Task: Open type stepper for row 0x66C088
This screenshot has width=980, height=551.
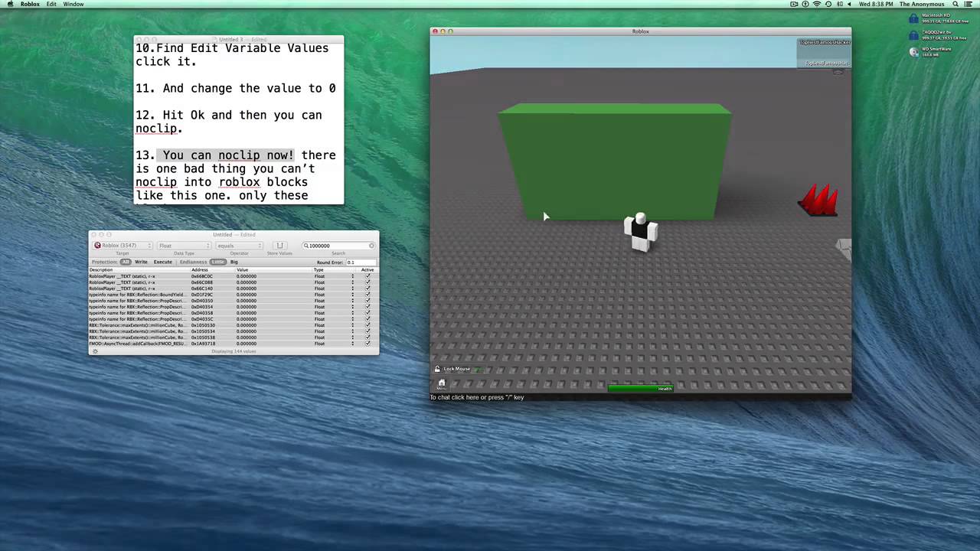Action: (x=353, y=282)
